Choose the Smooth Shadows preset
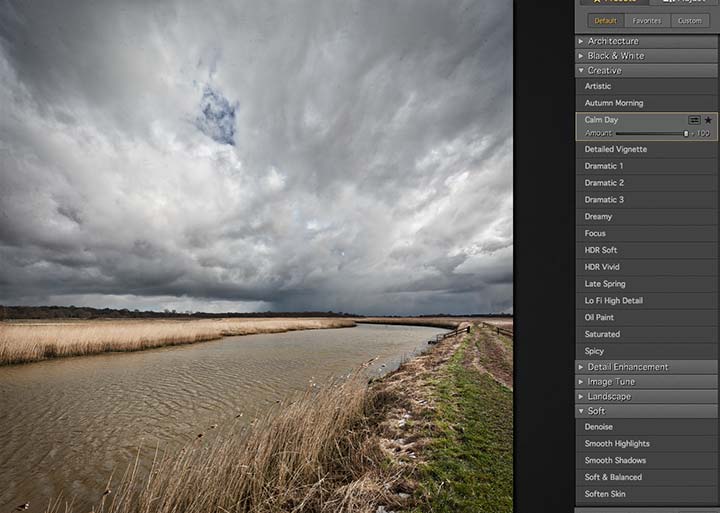The image size is (720, 513). (x=646, y=461)
